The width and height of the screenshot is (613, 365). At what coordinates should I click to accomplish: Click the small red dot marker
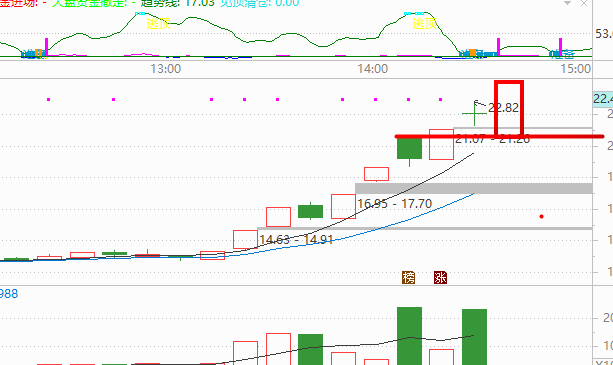click(541, 216)
